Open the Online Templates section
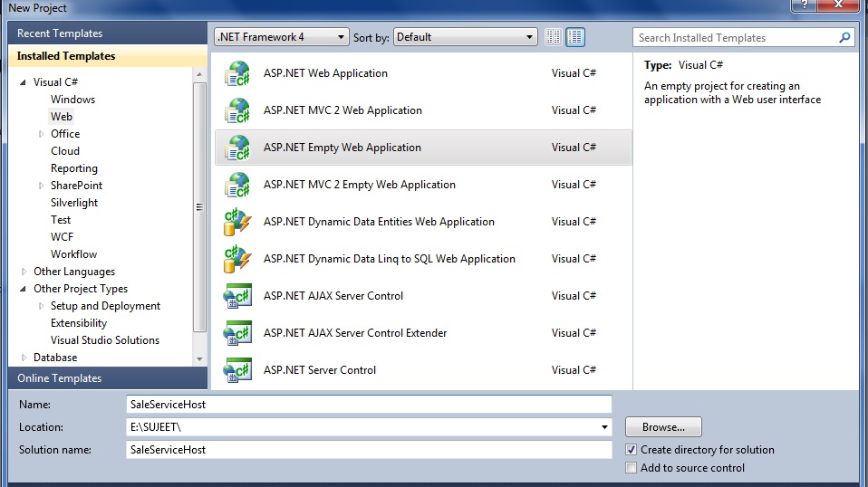 click(108, 378)
